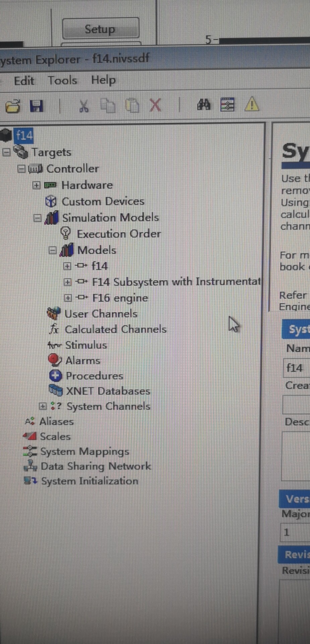Screen dimensions: 310x644
Task: Expand the F16 engine node
Action: (68, 298)
